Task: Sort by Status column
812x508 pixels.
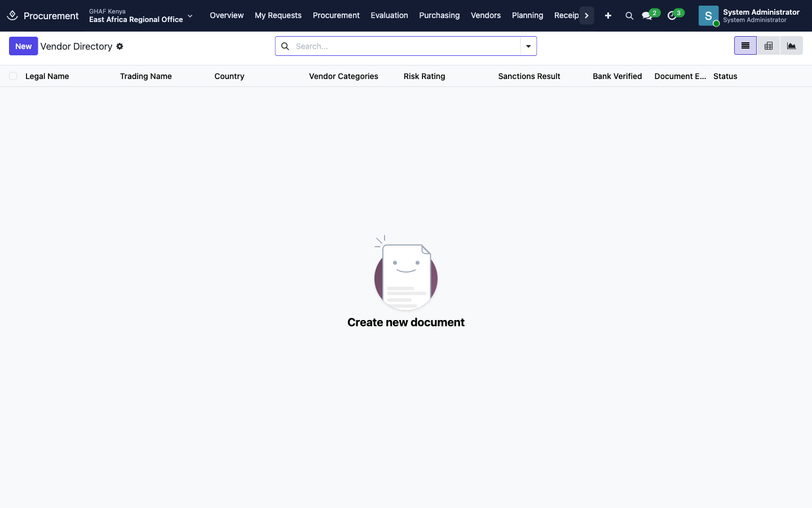Action: 725,76
